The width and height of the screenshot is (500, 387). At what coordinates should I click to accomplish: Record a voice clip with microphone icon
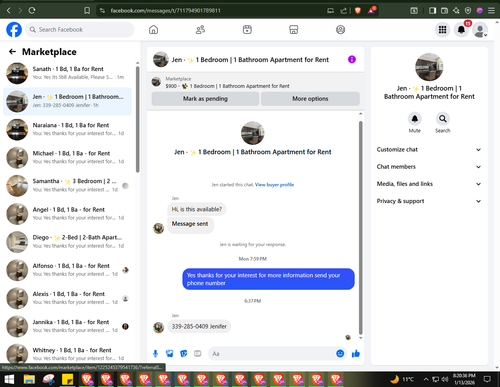[x=155, y=353]
